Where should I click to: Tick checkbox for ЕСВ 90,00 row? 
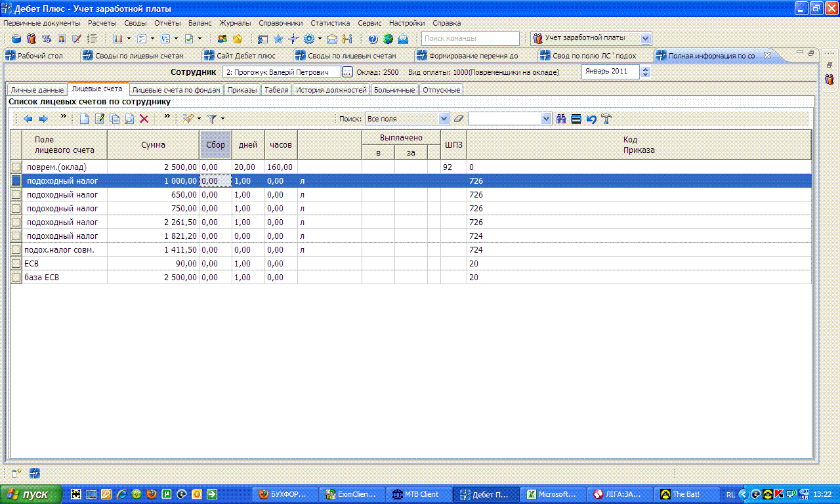coord(16,264)
